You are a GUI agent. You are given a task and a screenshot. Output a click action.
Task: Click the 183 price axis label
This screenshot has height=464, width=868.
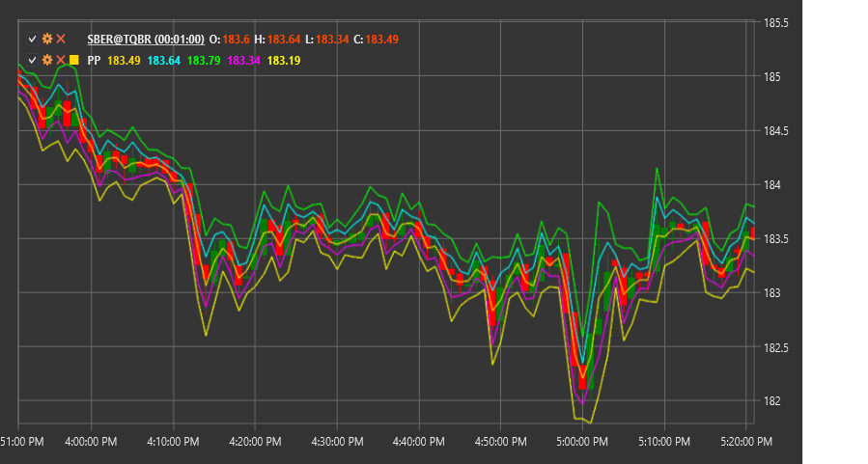(772, 292)
